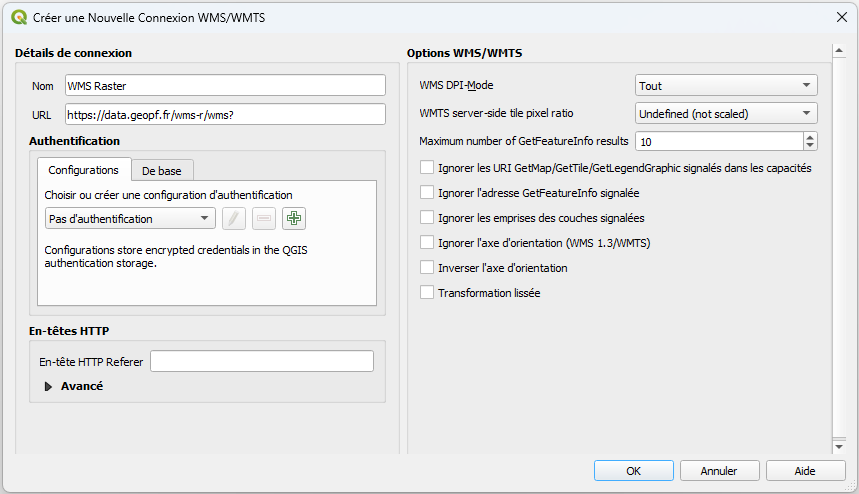Viewport: 859px width, 494px height.
Task: Click scrollbar up arrow in options panel
Action: click(x=839, y=51)
